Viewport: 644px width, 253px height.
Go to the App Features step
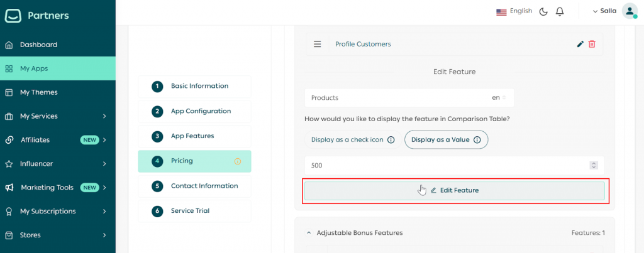(x=192, y=136)
